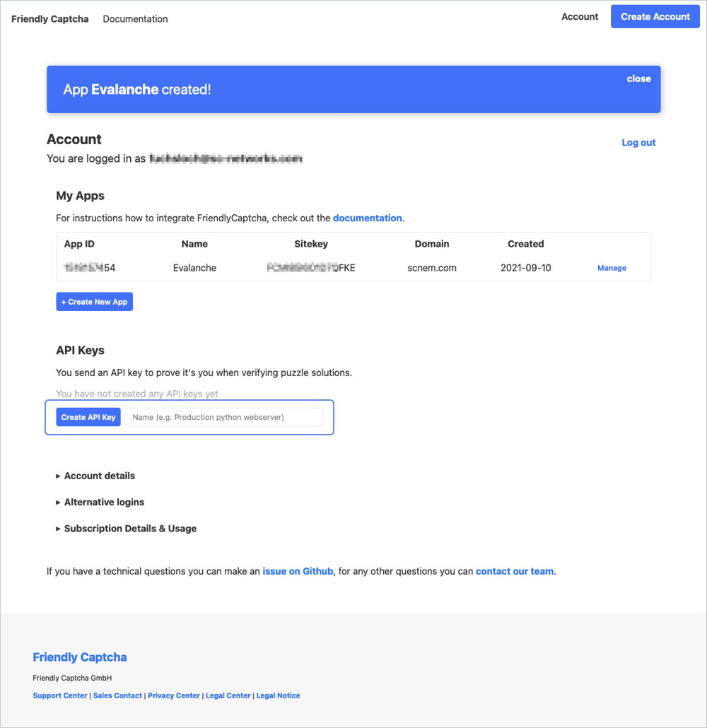This screenshot has height=728, width=707.
Task: Manage the Evalanche app
Action: coord(612,269)
